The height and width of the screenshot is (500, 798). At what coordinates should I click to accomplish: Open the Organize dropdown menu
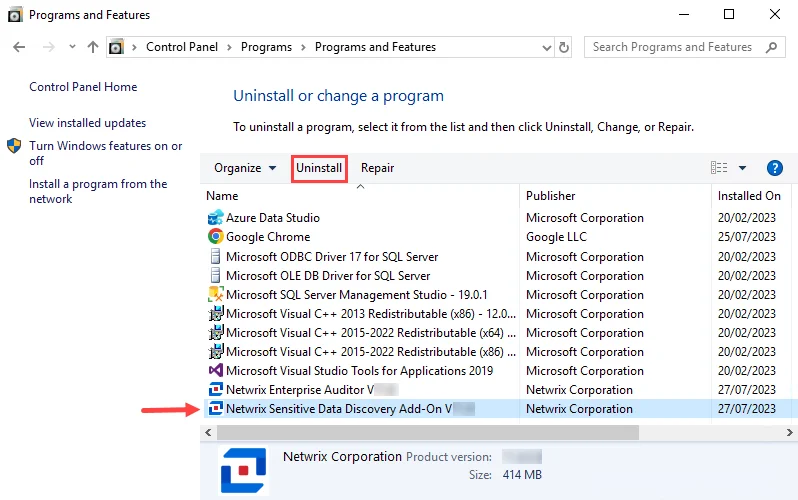click(x=245, y=168)
